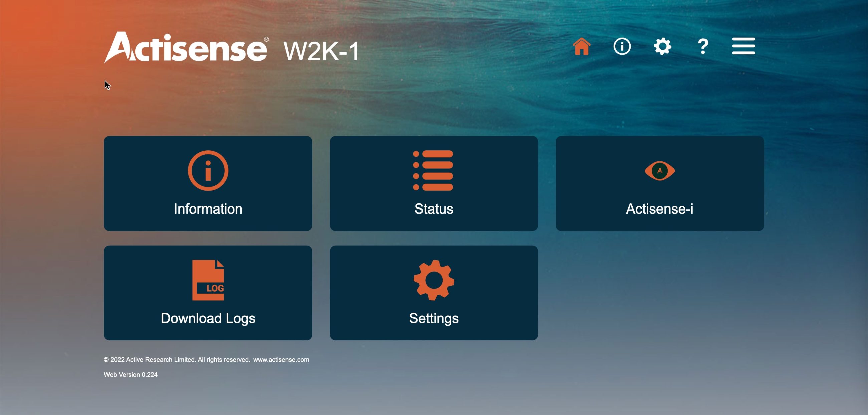Open the Information tile
Viewport: 868px width, 415px height.
tap(208, 183)
